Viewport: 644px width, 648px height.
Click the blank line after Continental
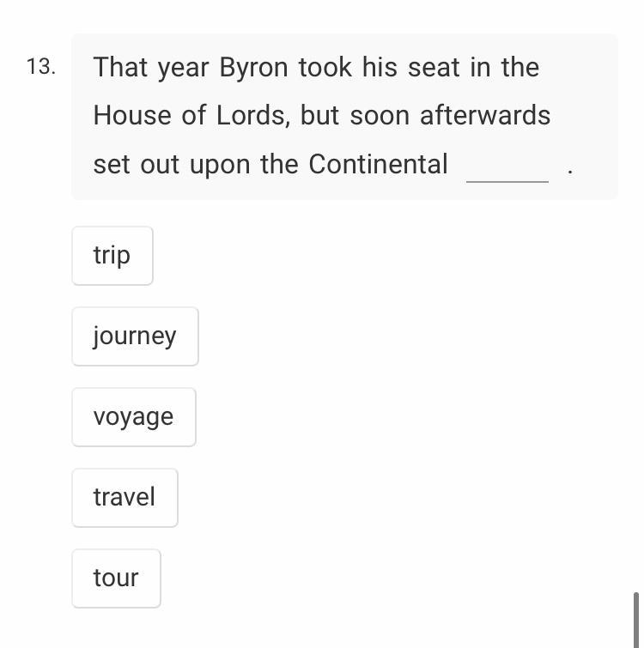[x=507, y=176]
